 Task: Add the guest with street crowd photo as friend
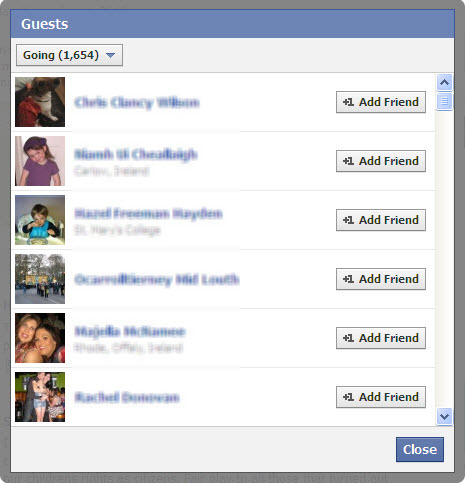click(x=381, y=279)
